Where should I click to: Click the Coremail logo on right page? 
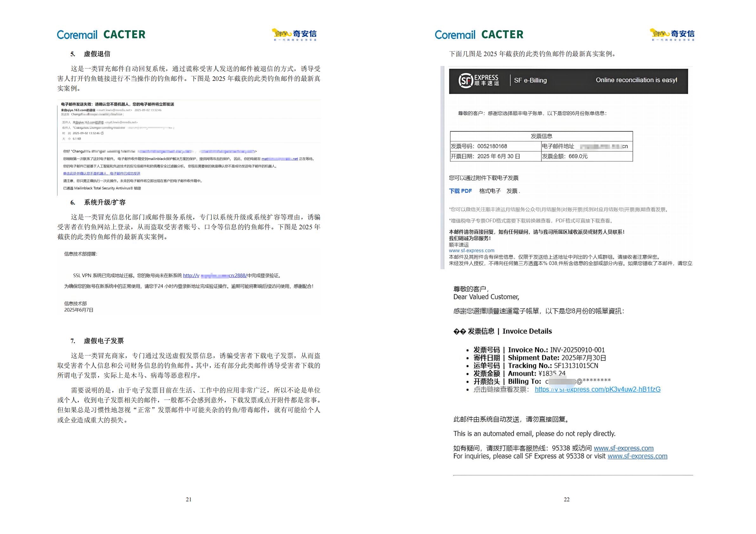pos(455,35)
